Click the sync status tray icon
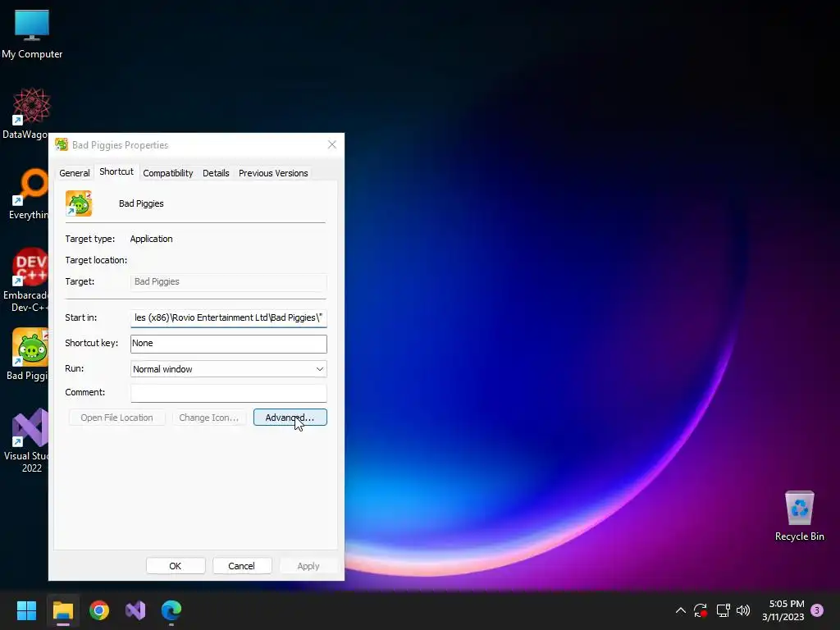 (701, 610)
